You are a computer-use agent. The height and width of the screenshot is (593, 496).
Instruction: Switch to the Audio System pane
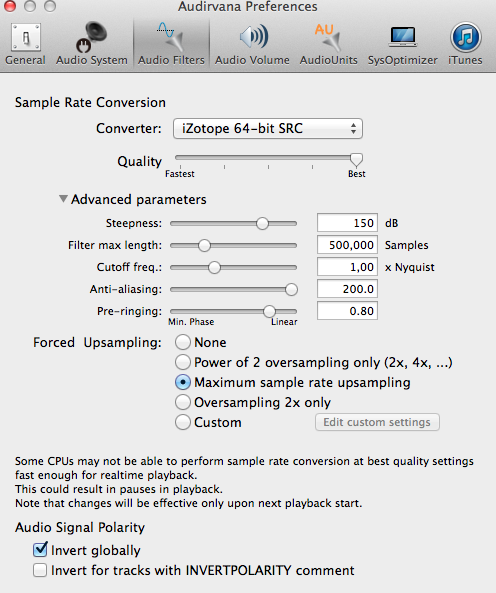[x=91, y=44]
